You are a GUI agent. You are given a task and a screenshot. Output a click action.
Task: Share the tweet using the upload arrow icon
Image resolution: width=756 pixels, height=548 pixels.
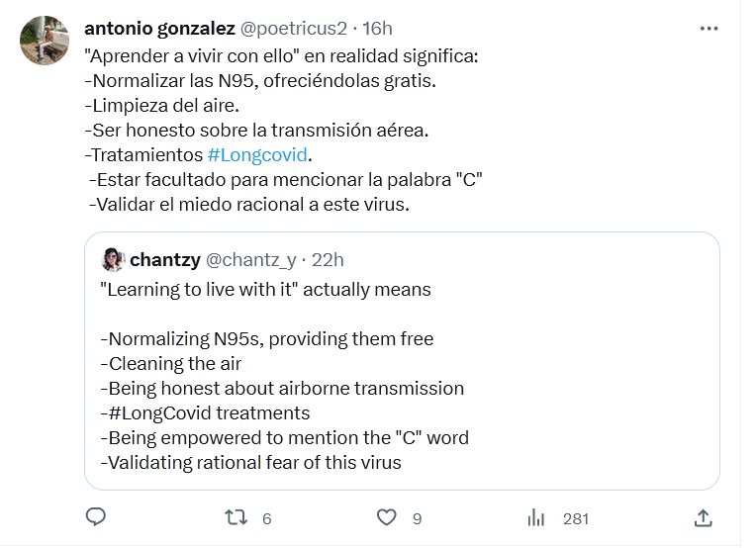703,516
